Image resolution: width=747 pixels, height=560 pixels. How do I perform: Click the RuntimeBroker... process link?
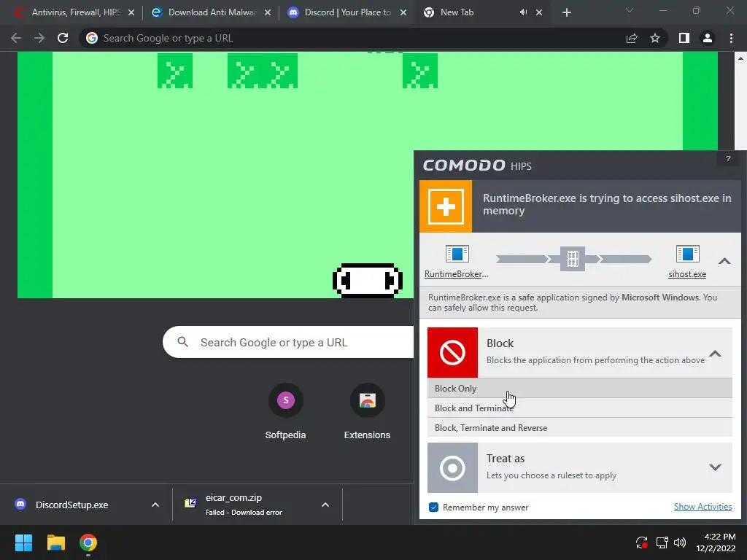pyautogui.click(x=457, y=274)
